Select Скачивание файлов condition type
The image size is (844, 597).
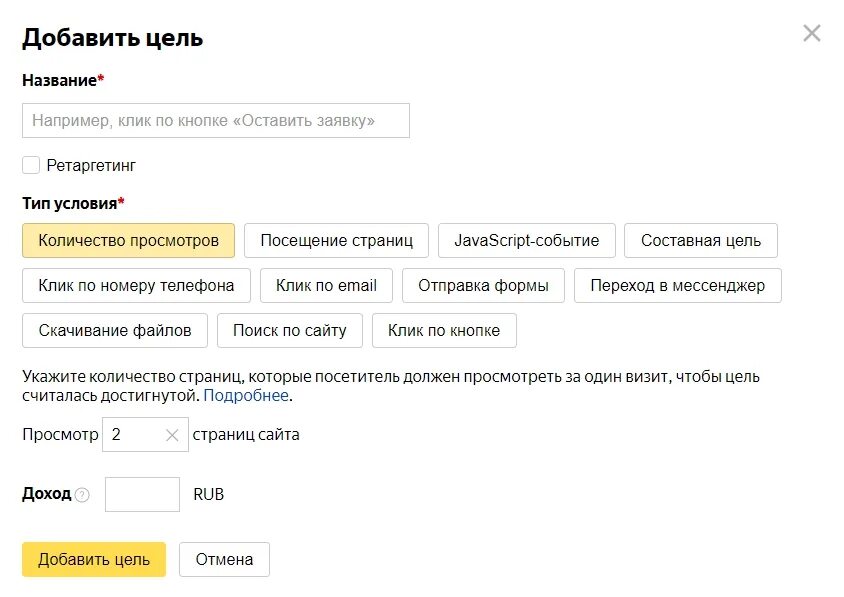[114, 331]
